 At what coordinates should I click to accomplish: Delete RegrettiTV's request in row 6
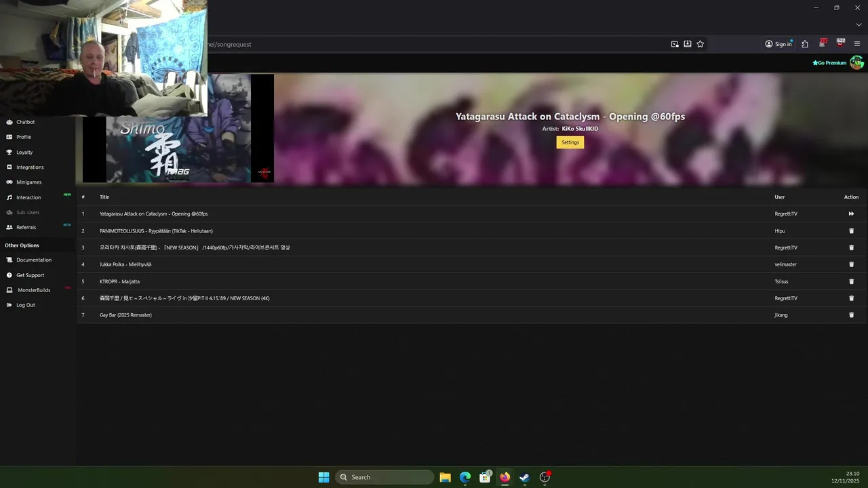(x=852, y=298)
